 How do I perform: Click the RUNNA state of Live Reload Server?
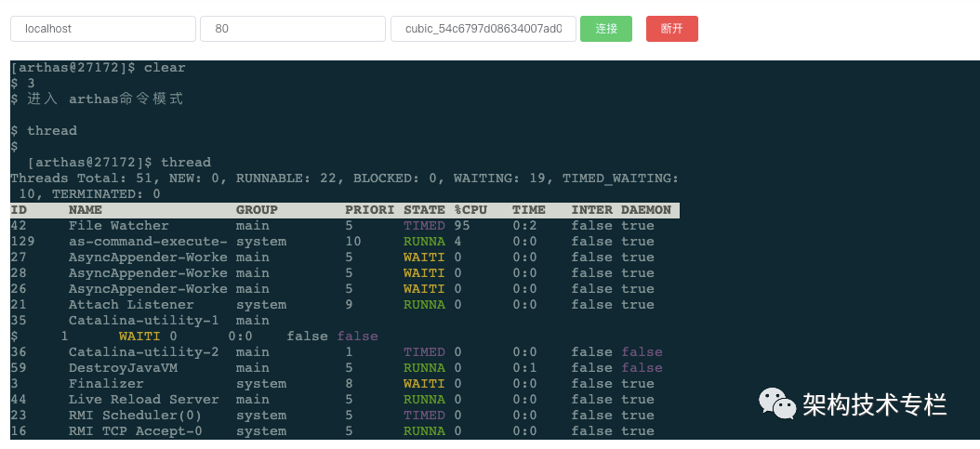coord(424,400)
